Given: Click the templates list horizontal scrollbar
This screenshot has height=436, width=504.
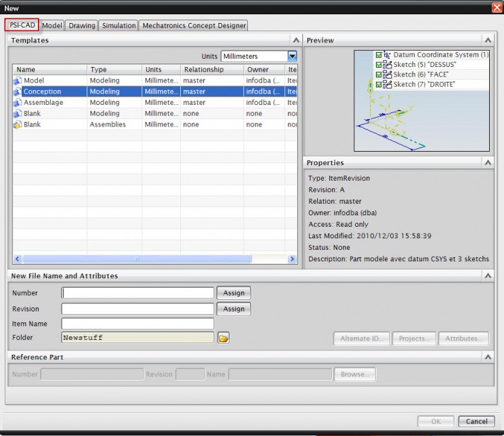Looking at the screenshot, I should point(135,259).
